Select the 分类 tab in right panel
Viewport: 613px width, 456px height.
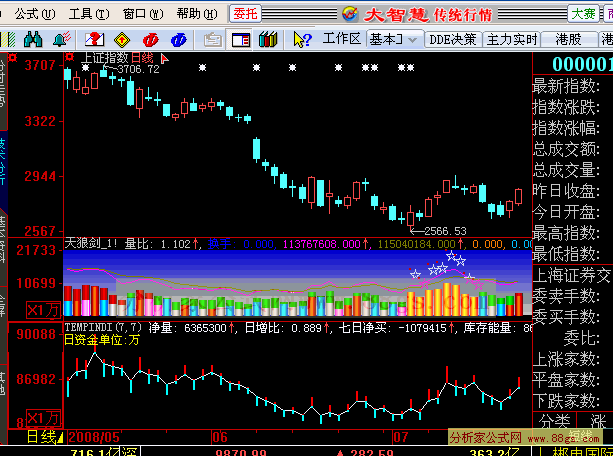click(x=554, y=421)
